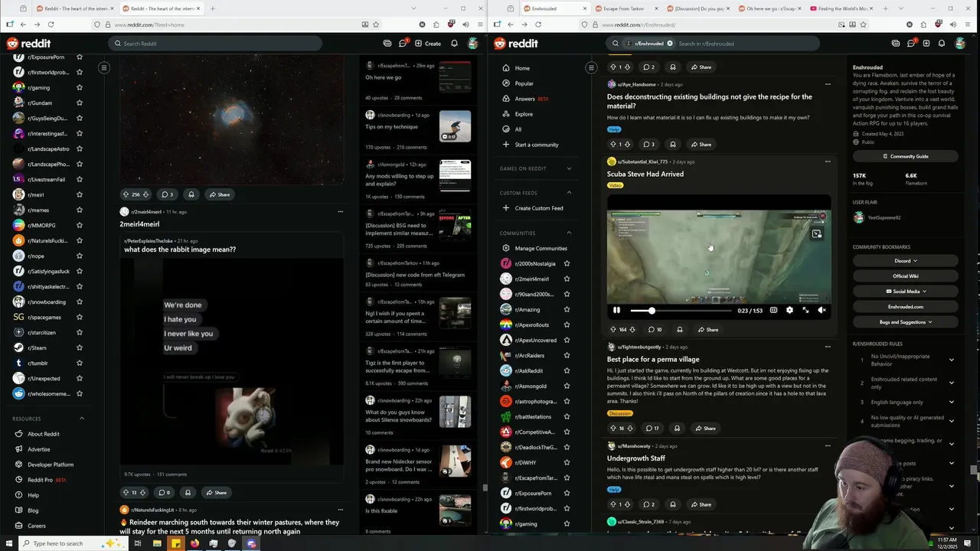
Task: Reload the page in the r/Enshrouded browser window
Action: tap(537, 24)
